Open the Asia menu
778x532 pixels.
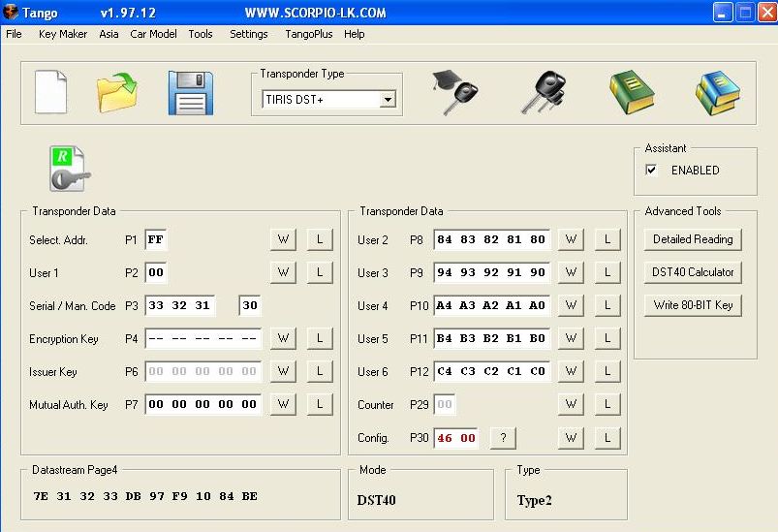[x=109, y=34]
